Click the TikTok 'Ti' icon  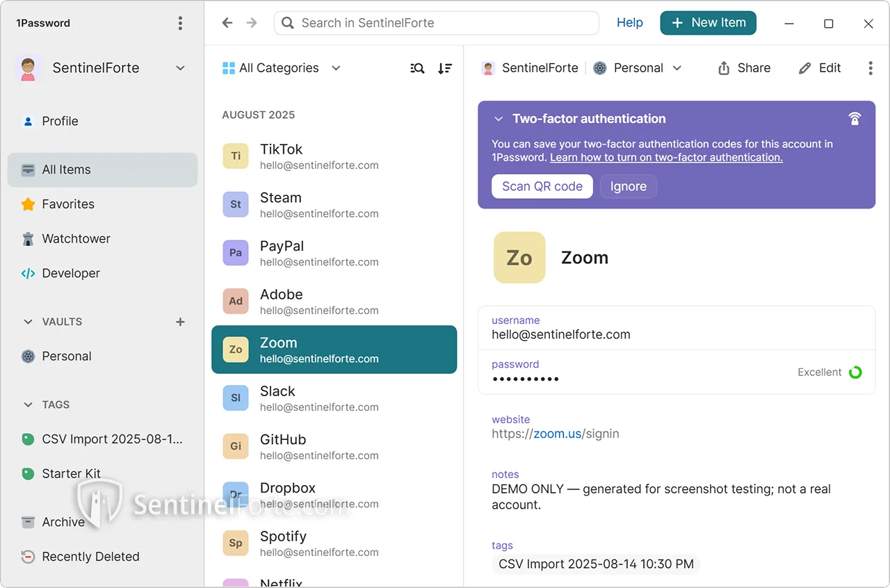(x=236, y=156)
